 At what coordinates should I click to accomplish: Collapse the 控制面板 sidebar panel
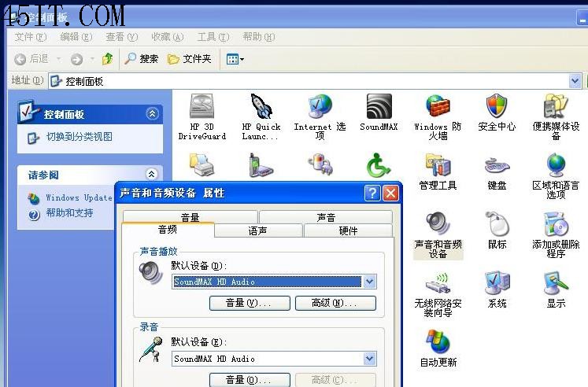tap(152, 113)
